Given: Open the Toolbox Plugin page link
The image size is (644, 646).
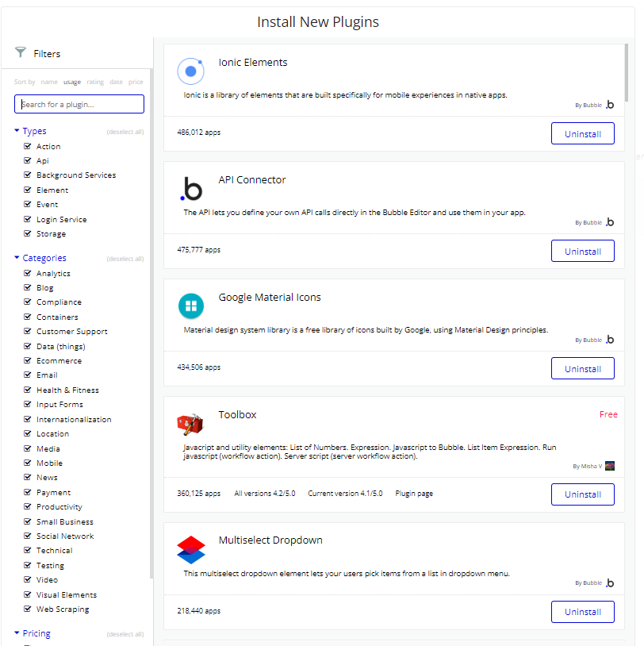Looking at the screenshot, I should tap(414, 494).
